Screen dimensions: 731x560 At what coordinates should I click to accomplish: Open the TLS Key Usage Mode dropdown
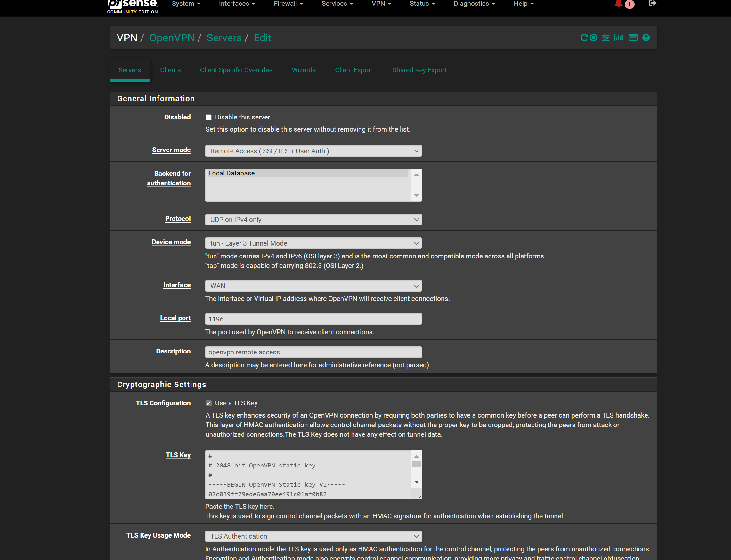click(314, 536)
